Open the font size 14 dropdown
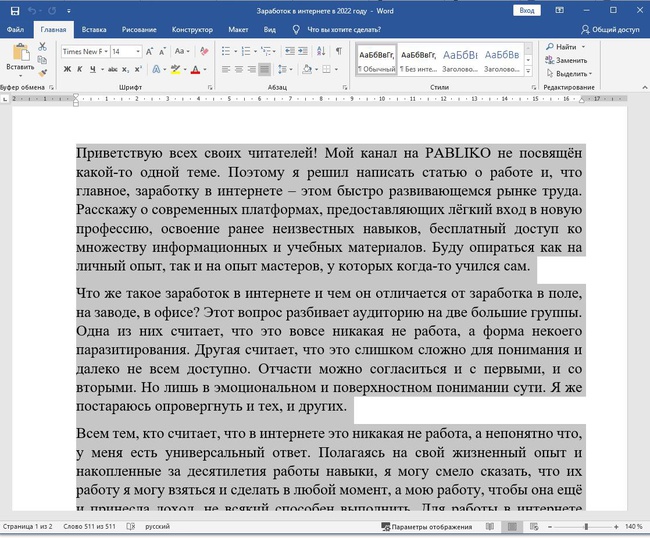The image size is (650, 538). coord(138,51)
